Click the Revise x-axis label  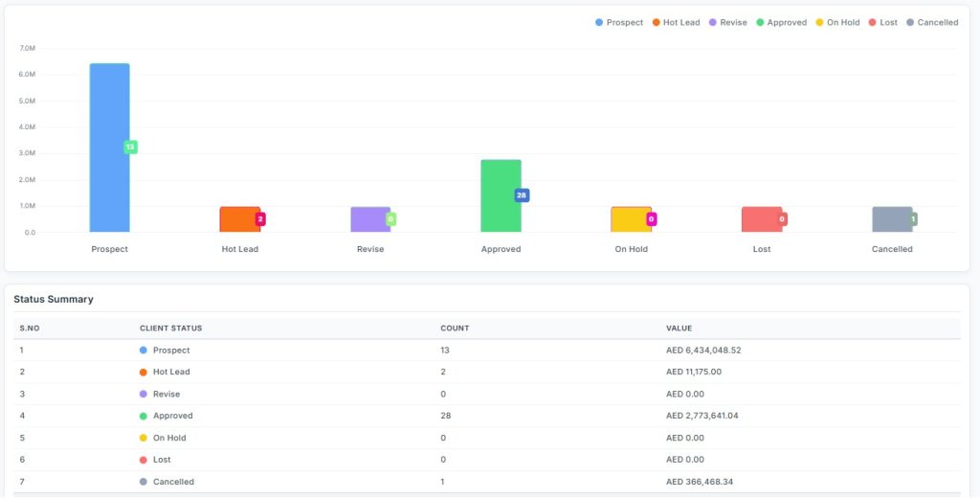[x=370, y=249]
